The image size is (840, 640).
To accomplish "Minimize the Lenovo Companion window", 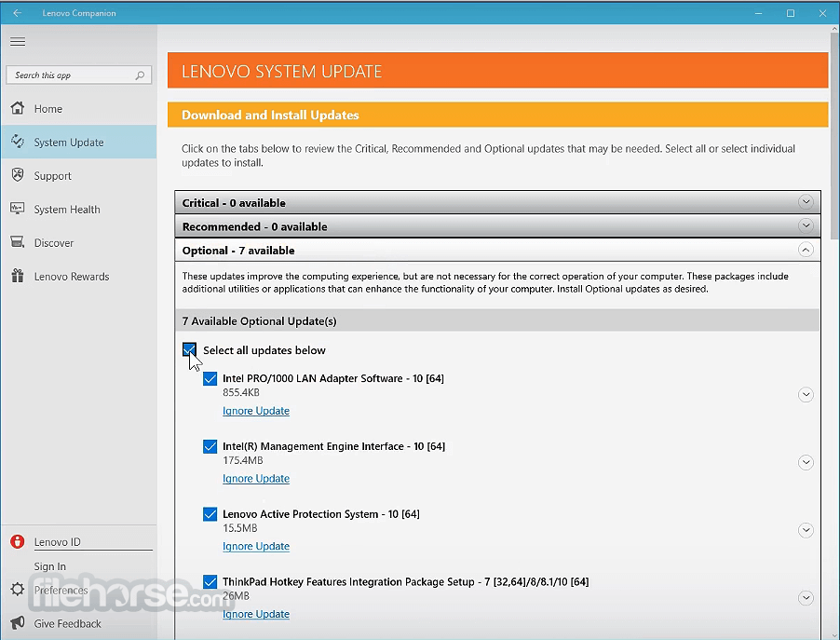I will [x=758, y=13].
